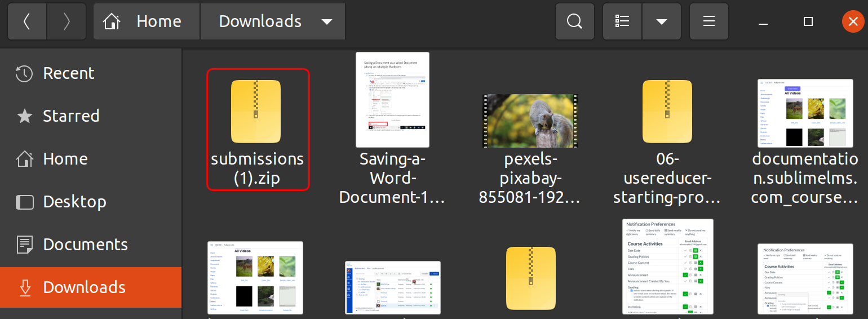Select Home in the sidebar
This screenshot has height=319, width=868.
(65, 159)
